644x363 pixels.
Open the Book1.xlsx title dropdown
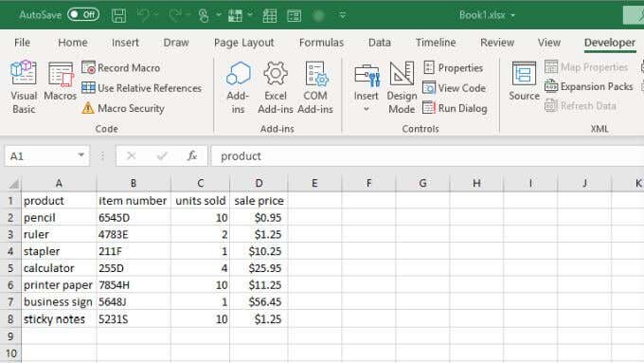click(x=512, y=15)
